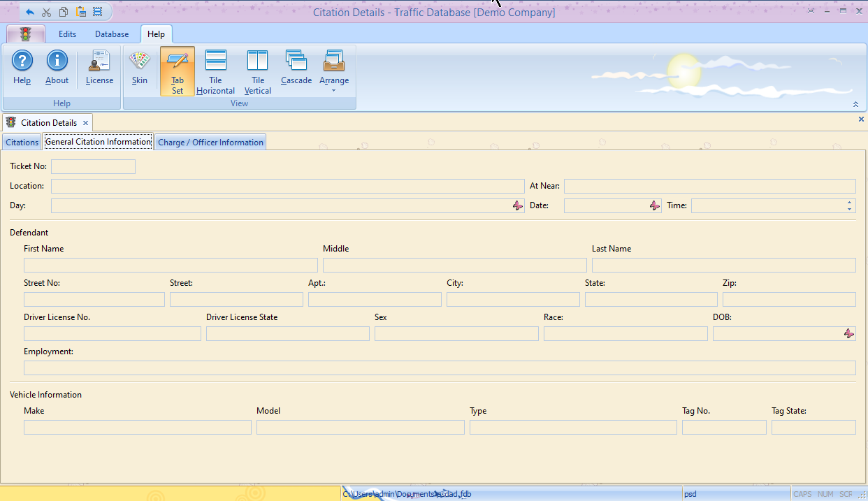This screenshot has height=501, width=868.
Task: Click the vehicle Make input field
Action: coord(138,427)
